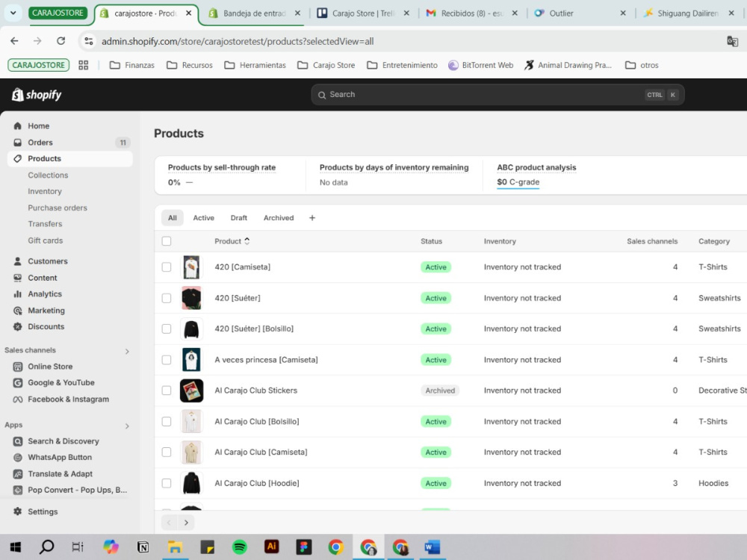Open Customers in the sidebar
The height and width of the screenshot is (560, 747).
[48, 261]
